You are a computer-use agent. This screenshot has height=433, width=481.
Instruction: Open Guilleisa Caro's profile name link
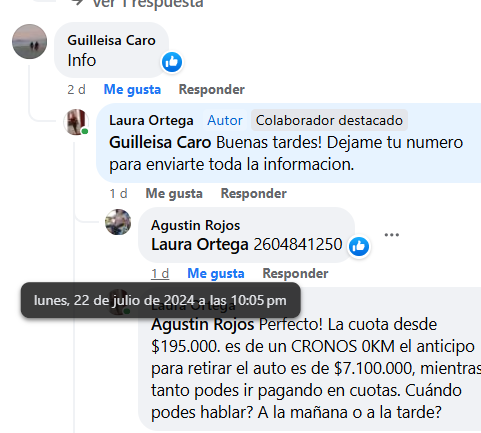pyautogui.click(x=111, y=40)
